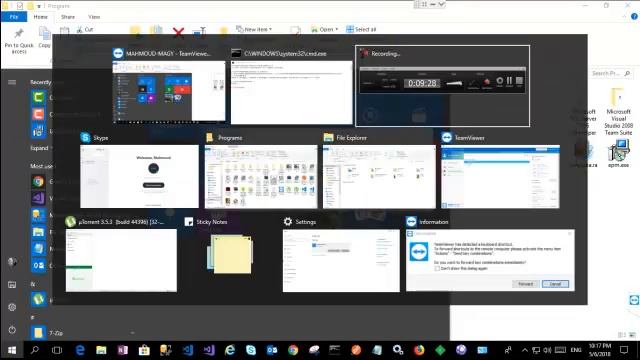Open the volume control in the tray
This screenshot has width=640, height=360.
point(547,350)
